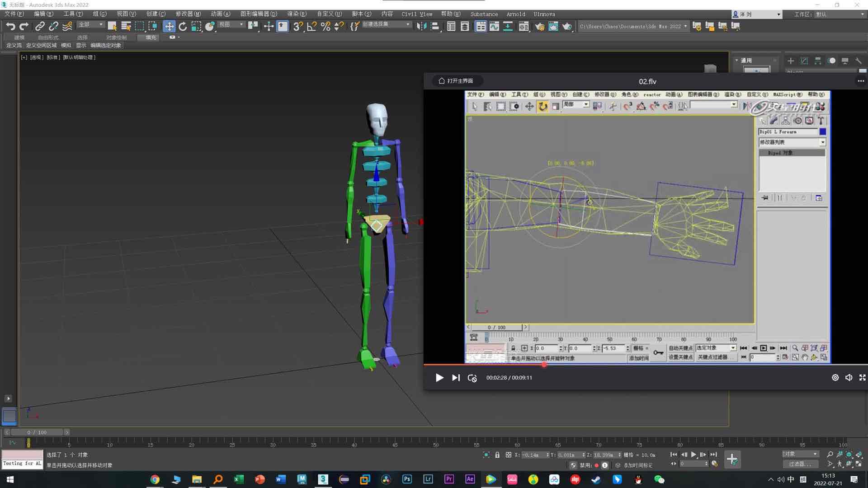Open the 创建选择集 named selection dropdown

[x=387, y=24]
